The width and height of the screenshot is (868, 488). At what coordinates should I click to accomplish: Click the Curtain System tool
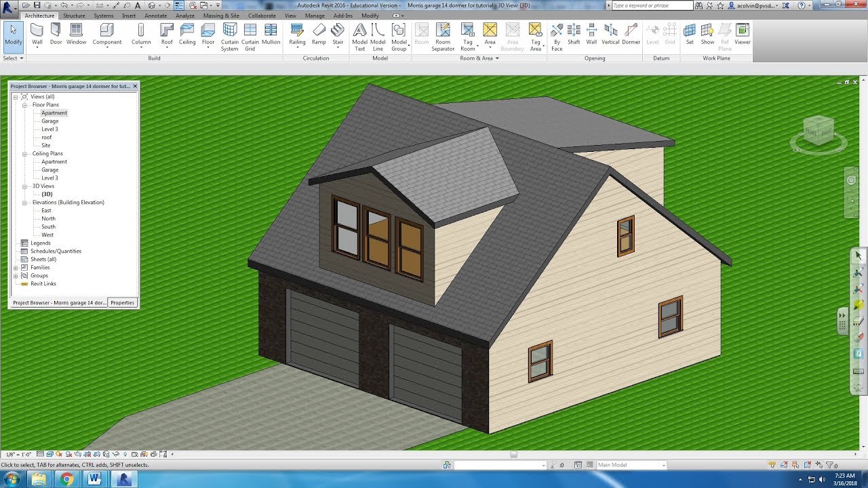tap(230, 37)
